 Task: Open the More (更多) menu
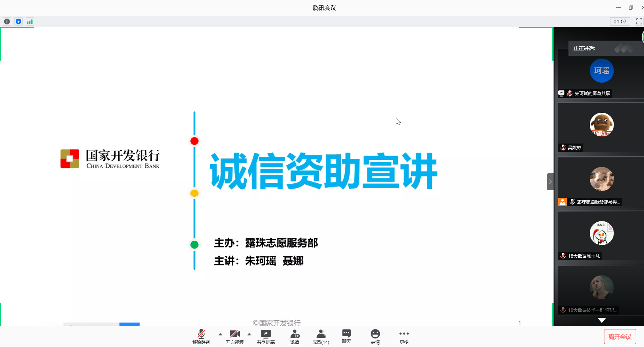[x=404, y=337]
